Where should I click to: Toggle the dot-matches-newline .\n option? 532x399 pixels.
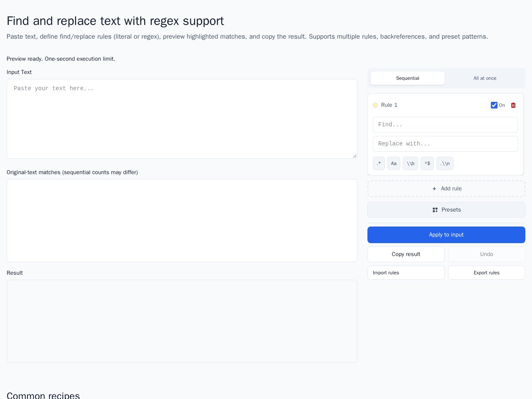[x=445, y=163]
